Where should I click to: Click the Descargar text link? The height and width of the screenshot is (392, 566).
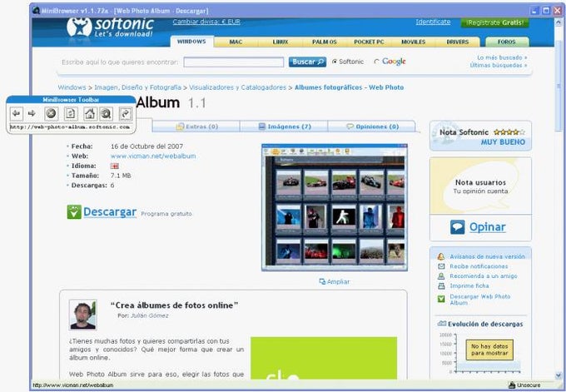point(110,212)
